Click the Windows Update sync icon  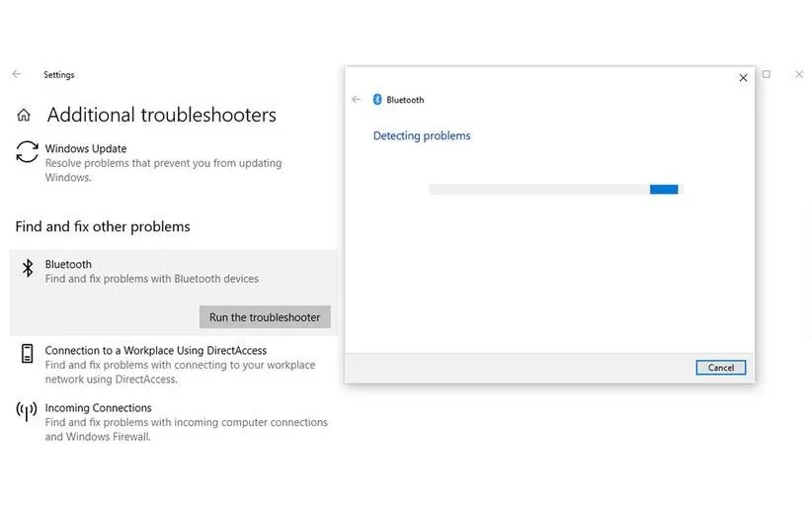[27, 152]
